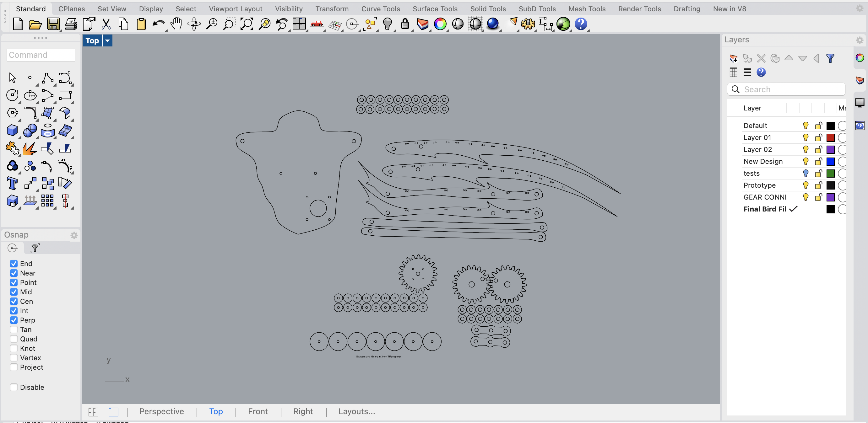Uncheck the End osnap checkbox
The width and height of the screenshot is (868, 423).
[14, 264]
